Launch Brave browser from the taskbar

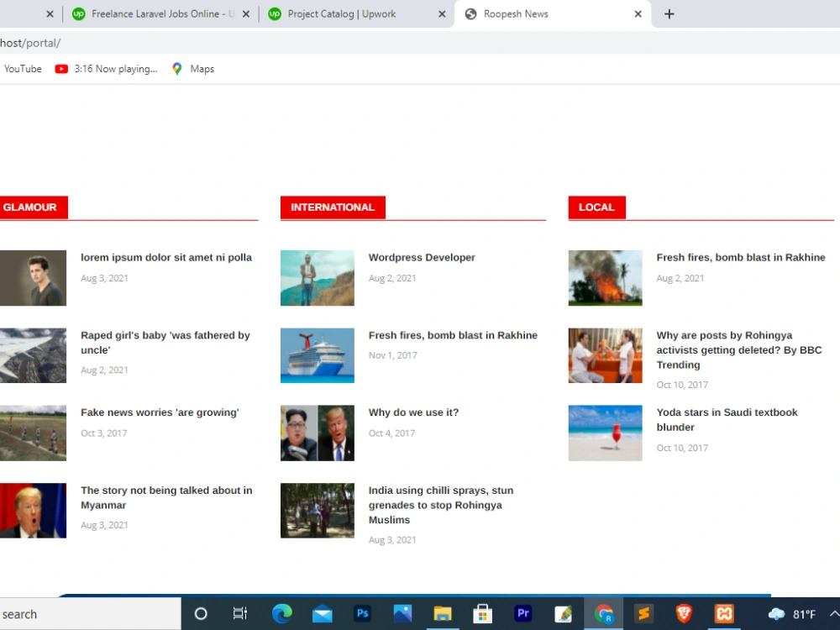pos(684,613)
